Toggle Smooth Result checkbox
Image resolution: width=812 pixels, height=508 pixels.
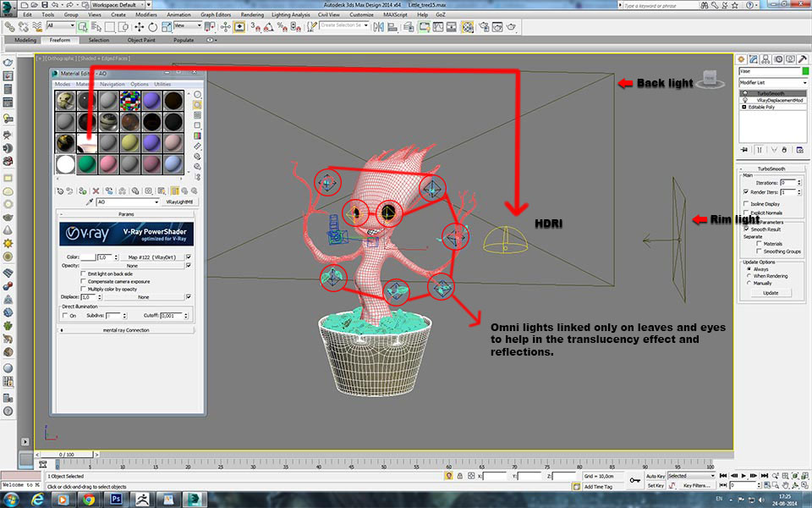746,229
